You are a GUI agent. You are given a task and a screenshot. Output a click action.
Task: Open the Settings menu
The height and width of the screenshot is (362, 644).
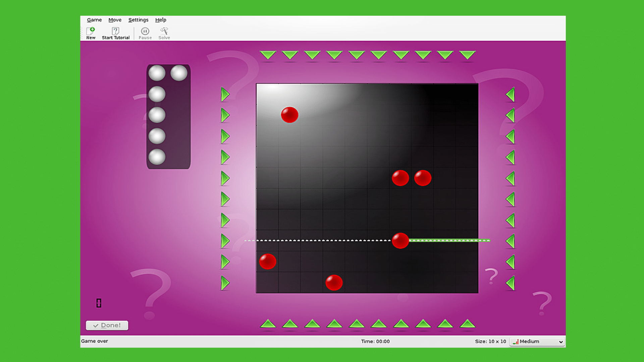138,20
